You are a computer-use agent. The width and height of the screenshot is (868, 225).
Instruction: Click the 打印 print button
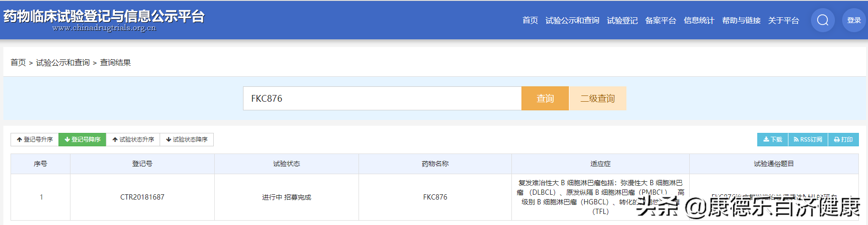pyautogui.click(x=844, y=140)
